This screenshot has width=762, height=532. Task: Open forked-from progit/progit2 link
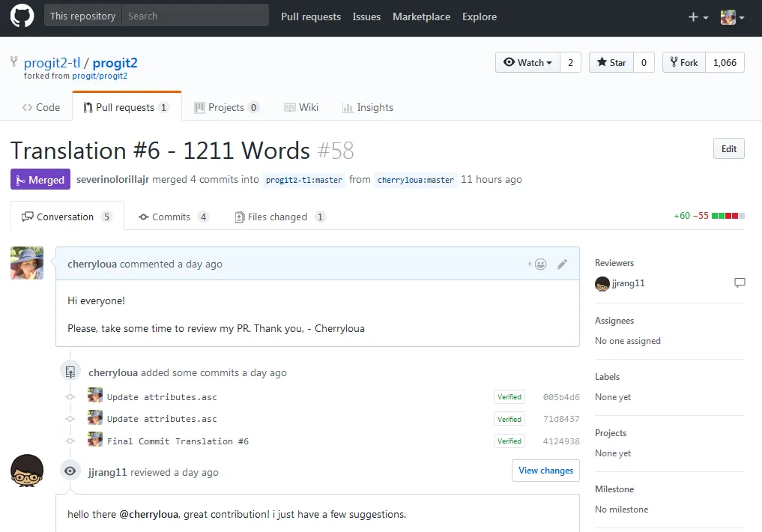tap(100, 76)
